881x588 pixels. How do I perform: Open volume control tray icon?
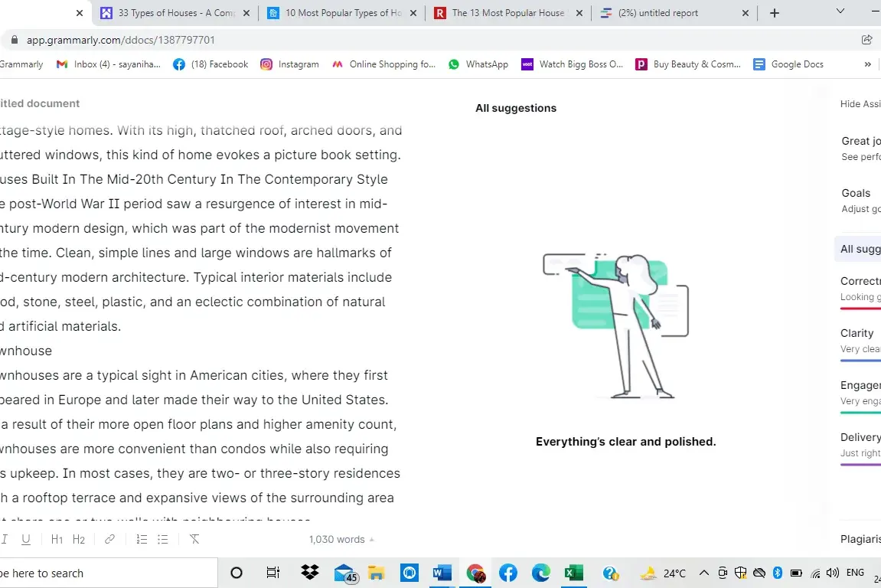(x=833, y=573)
